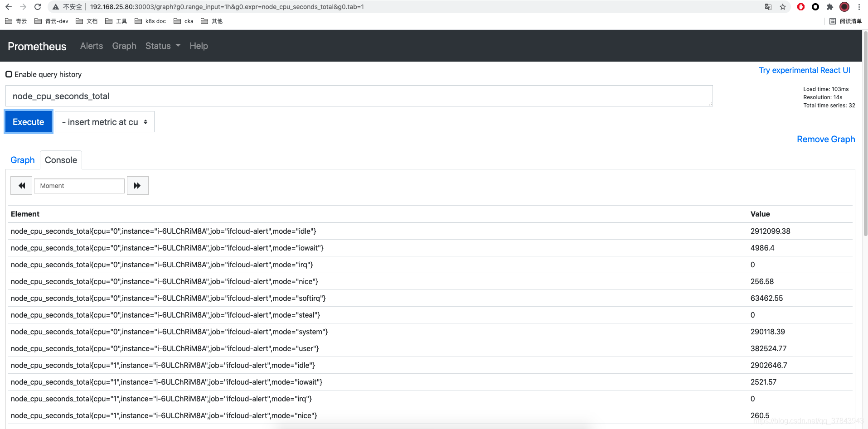This screenshot has width=868, height=429.
Task: Enable query history checkbox
Action: click(9, 74)
